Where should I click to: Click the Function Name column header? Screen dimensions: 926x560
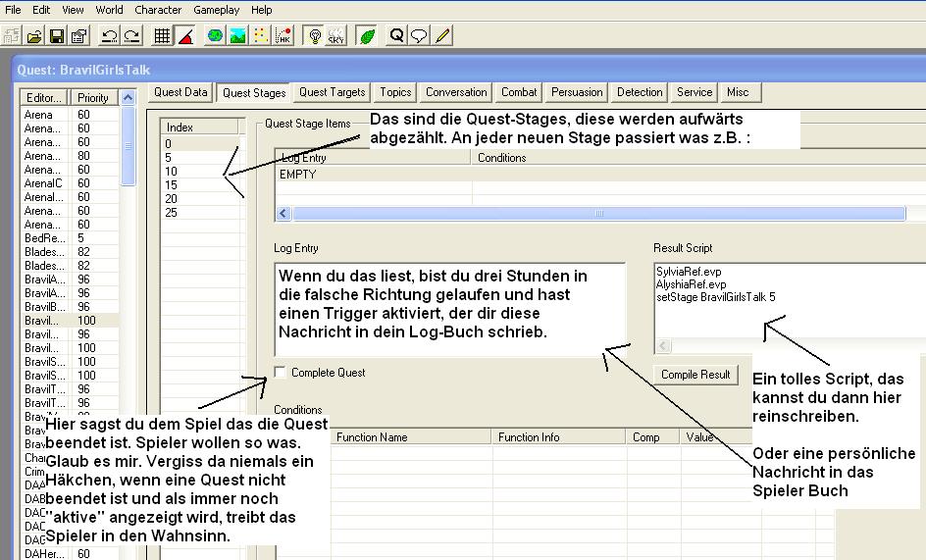pos(410,437)
